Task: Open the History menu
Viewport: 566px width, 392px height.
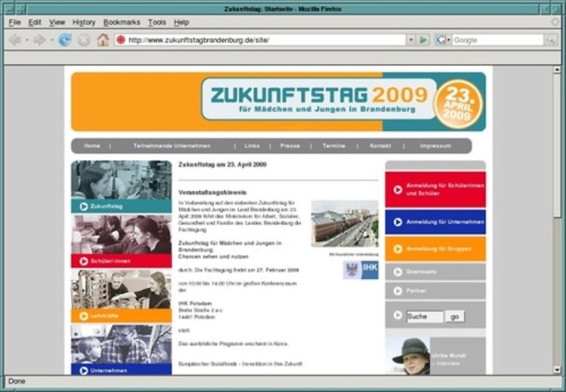Action: coord(84,23)
